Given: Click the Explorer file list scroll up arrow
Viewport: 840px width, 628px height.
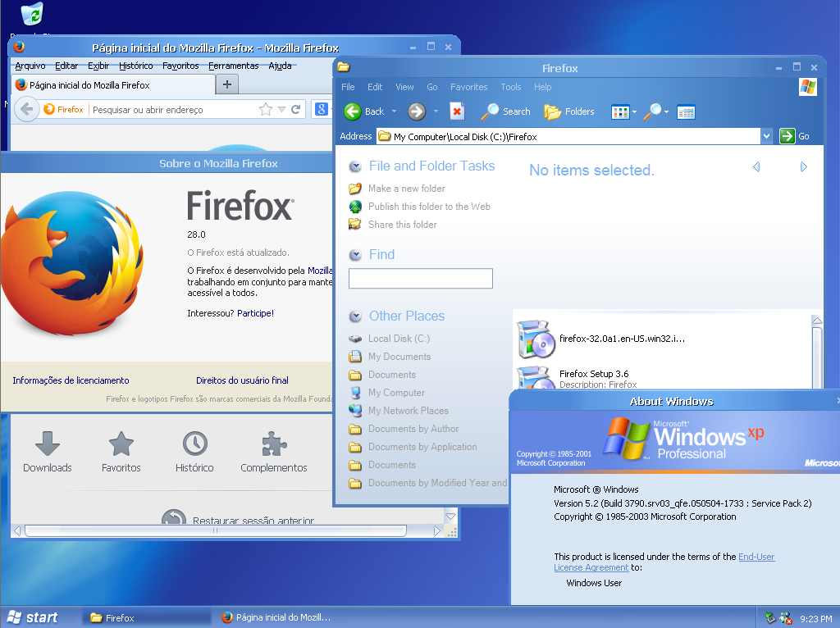Looking at the screenshot, I should tap(817, 321).
